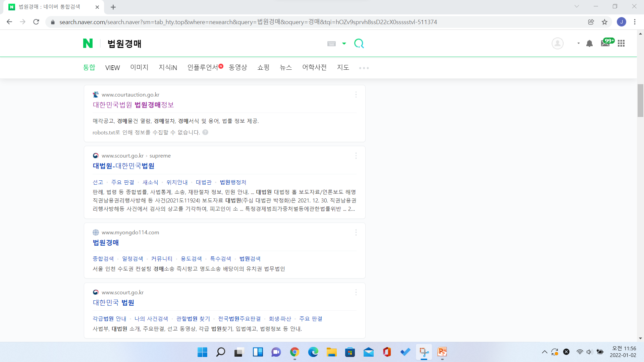
Task: Open the 용도검색 sublink
Action: point(191,259)
